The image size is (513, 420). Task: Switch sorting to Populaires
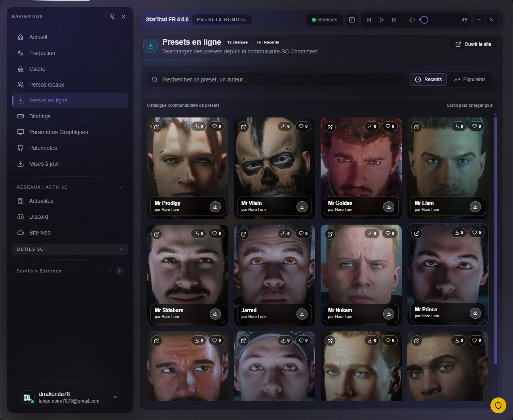pos(470,79)
